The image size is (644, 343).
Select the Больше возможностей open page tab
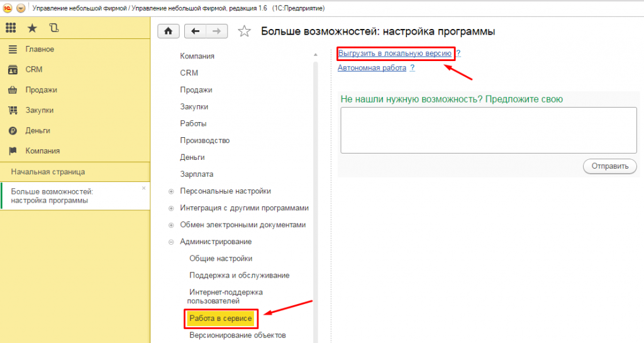pos(75,196)
